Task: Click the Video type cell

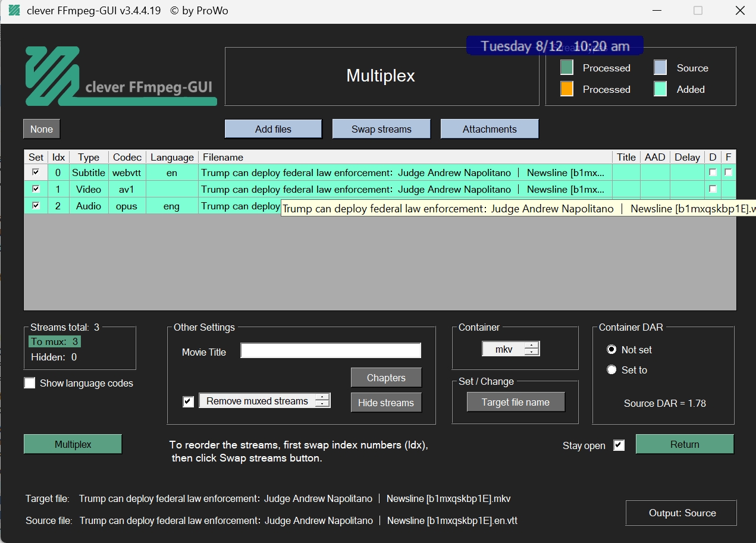Action: click(x=89, y=189)
